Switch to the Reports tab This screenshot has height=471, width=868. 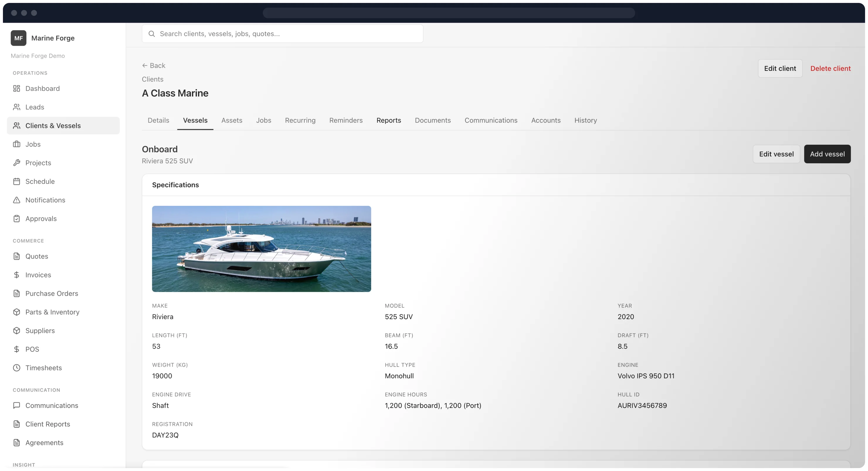coord(389,120)
